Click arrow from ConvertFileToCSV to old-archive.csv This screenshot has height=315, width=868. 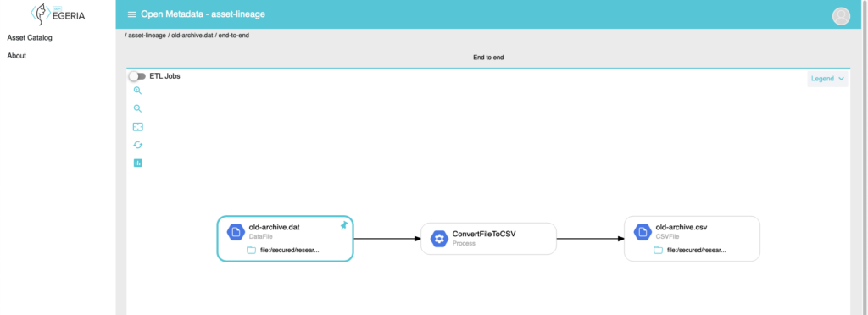[x=591, y=239]
